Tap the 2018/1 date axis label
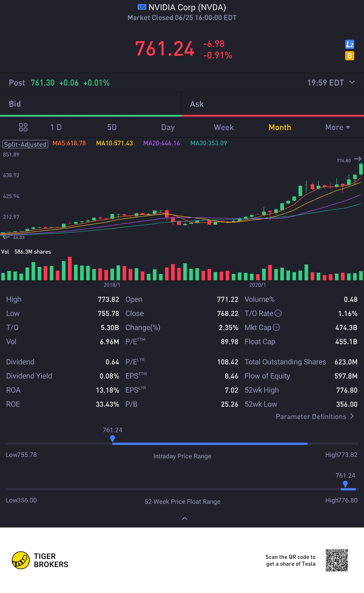 coord(112,285)
